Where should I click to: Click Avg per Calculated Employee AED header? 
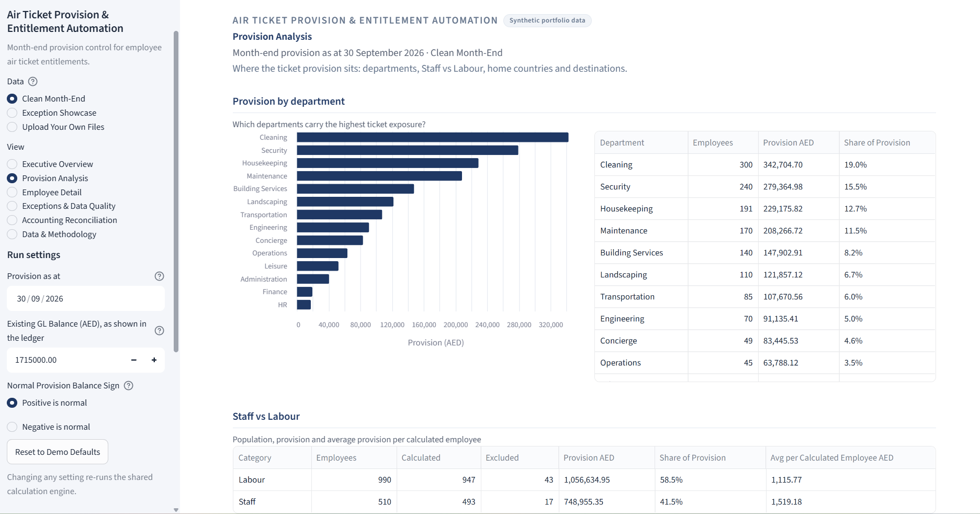point(850,458)
